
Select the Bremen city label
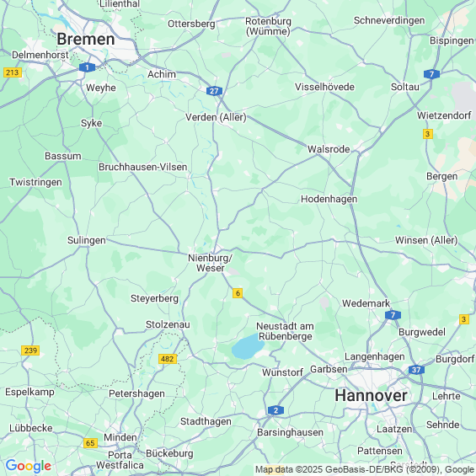coord(86,39)
